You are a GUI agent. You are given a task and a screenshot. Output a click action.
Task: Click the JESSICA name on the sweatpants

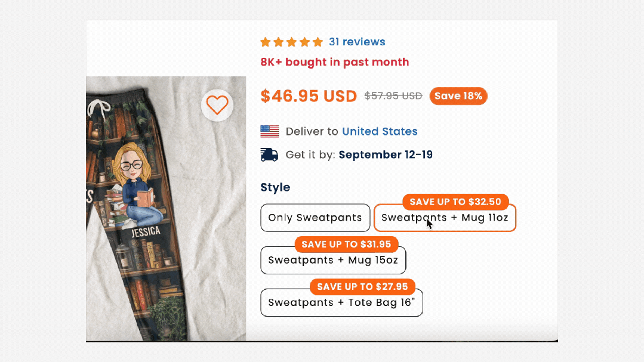tap(146, 231)
